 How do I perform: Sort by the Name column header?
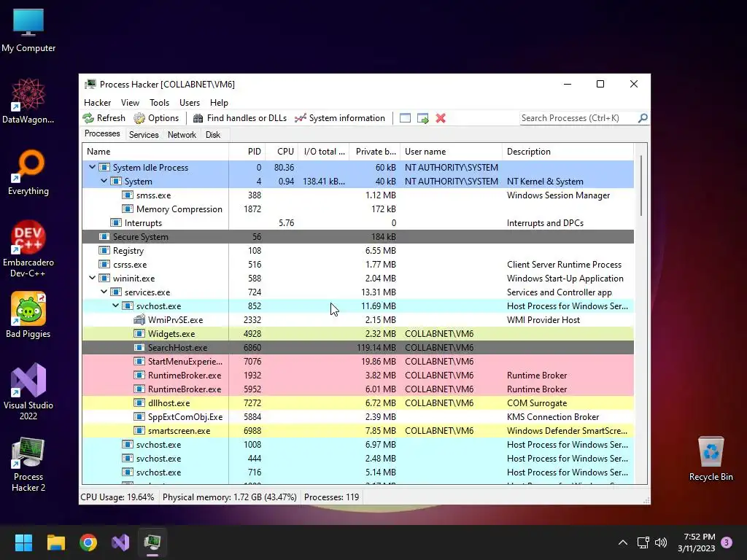coord(155,152)
